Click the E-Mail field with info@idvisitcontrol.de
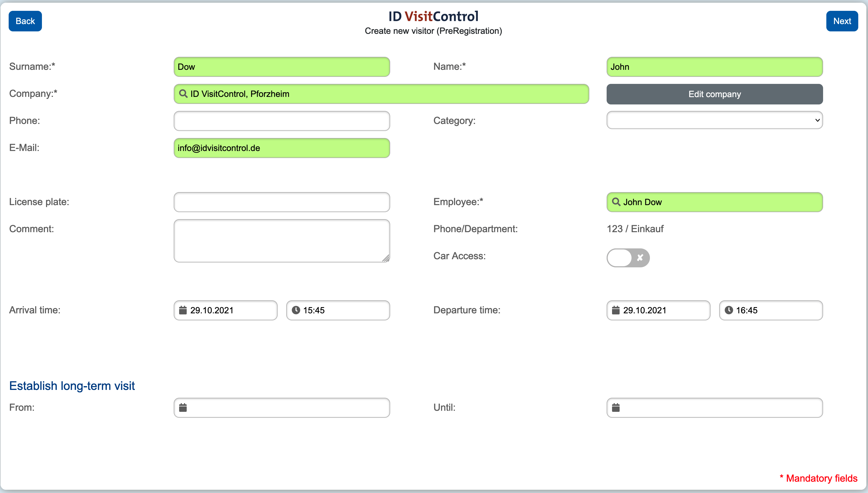 point(282,148)
